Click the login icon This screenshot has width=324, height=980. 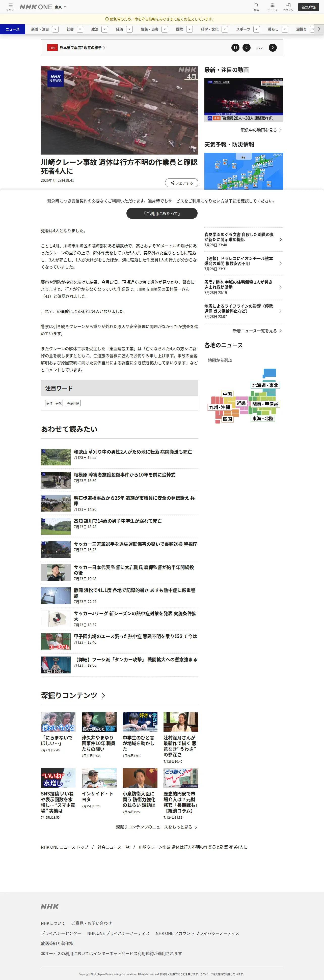(x=288, y=7)
